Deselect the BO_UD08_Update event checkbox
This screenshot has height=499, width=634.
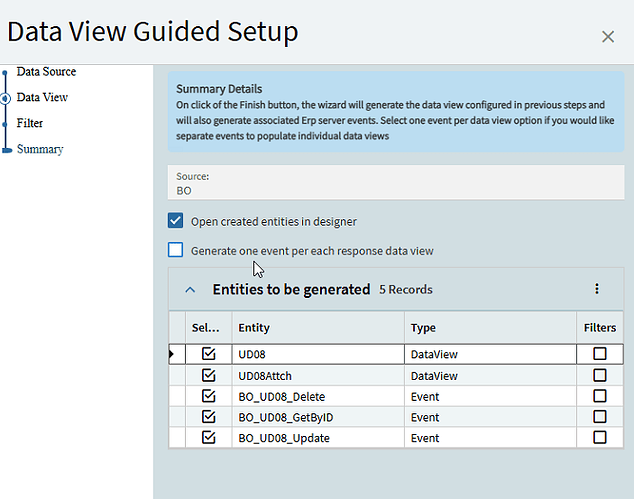click(x=208, y=438)
